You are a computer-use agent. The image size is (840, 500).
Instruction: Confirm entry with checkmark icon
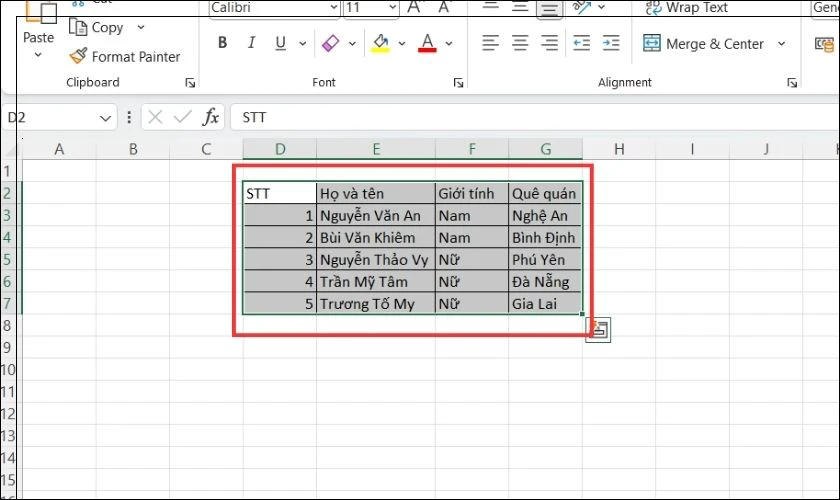coord(182,117)
